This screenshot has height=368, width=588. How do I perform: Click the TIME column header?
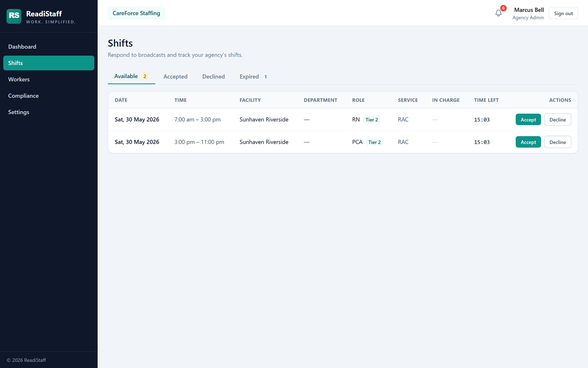(180, 100)
